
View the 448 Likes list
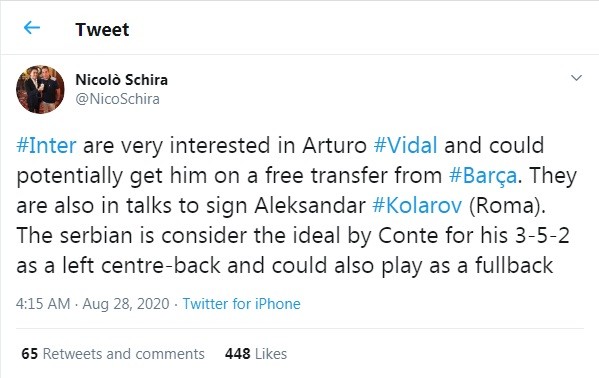[x=256, y=354]
